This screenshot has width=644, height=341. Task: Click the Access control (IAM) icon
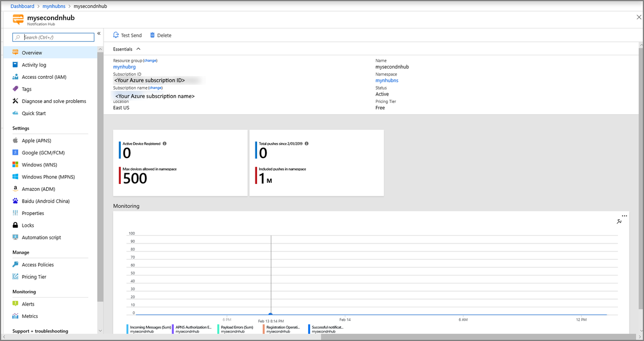(16, 77)
